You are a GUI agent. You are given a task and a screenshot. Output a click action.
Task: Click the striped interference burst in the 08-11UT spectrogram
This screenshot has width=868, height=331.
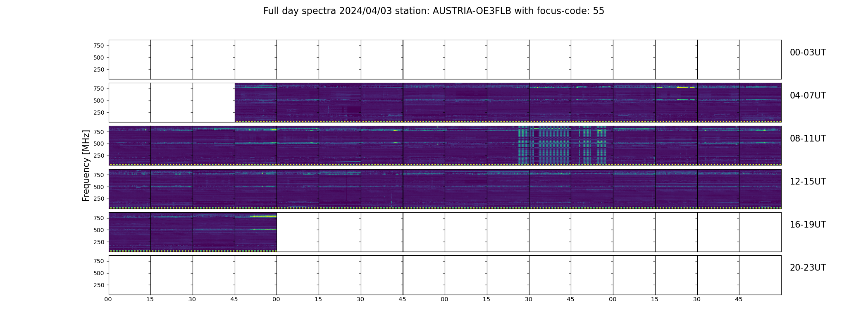(x=562, y=145)
